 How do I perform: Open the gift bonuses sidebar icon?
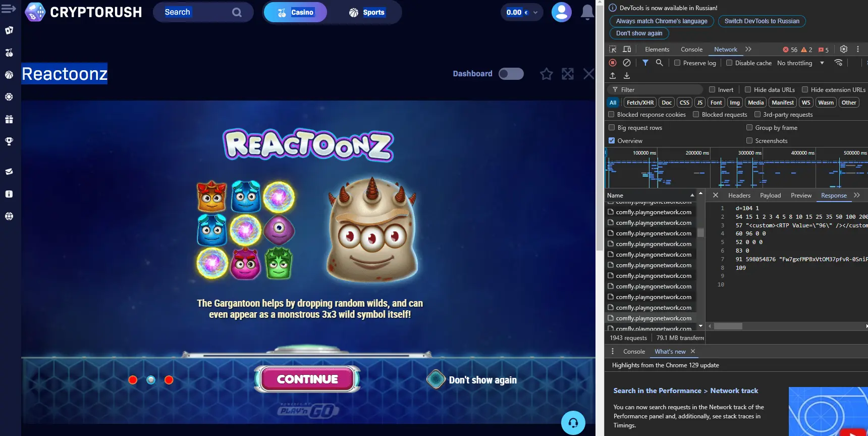pyautogui.click(x=9, y=119)
